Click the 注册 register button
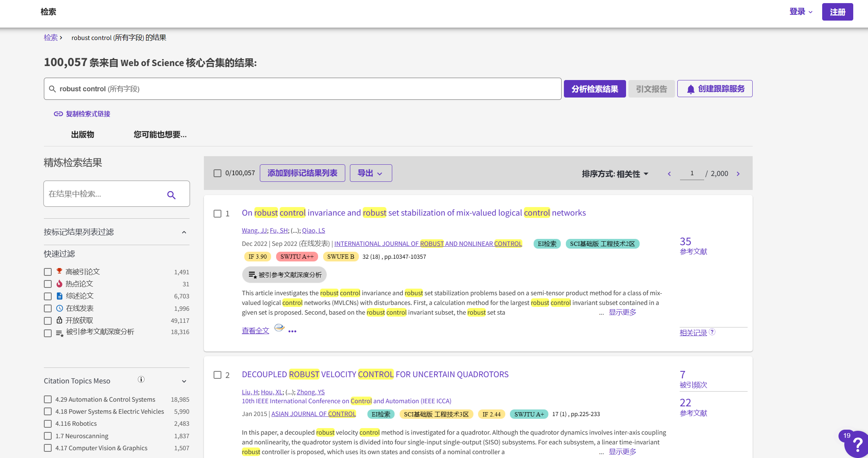The height and width of the screenshot is (458, 868). click(837, 12)
